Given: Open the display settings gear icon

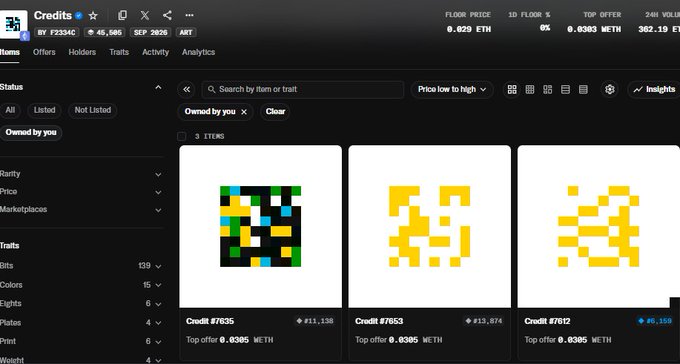Looking at the screenshot, I should click(x=610, y=89).
